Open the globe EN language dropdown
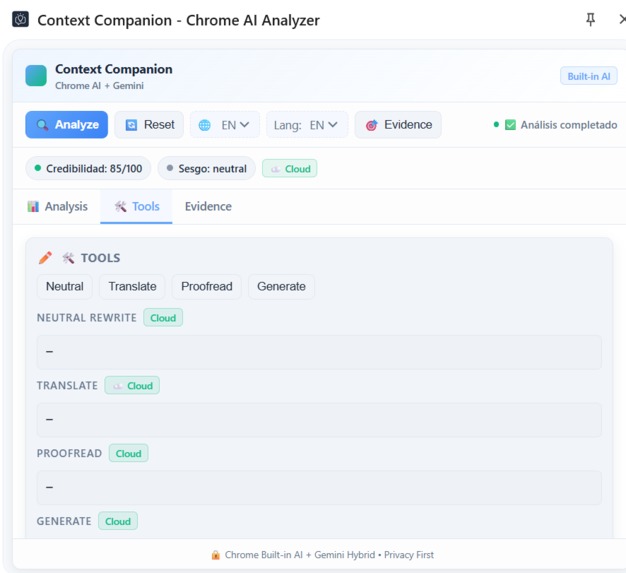626x573 pixels. 225,125
